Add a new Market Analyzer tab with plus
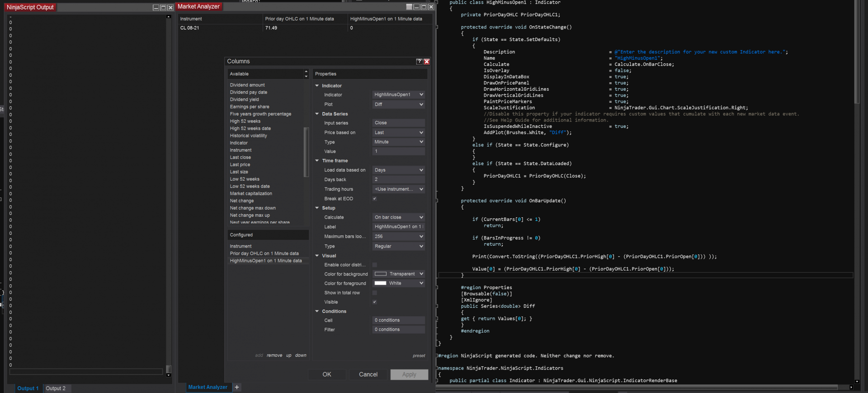This screenshot has height=393, width=868. [237, 387]
